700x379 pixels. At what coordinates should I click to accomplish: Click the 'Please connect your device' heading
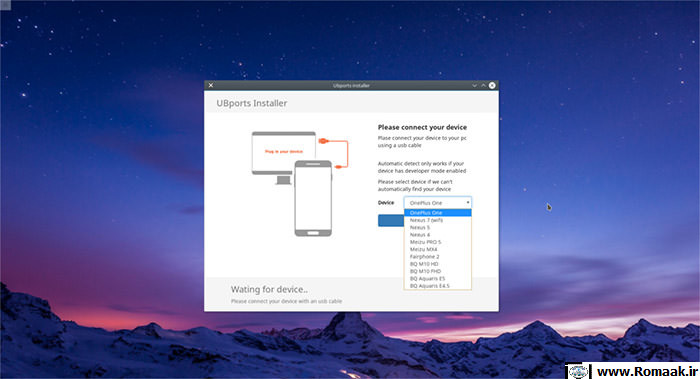pyautogui.click(x=422, y=127)
